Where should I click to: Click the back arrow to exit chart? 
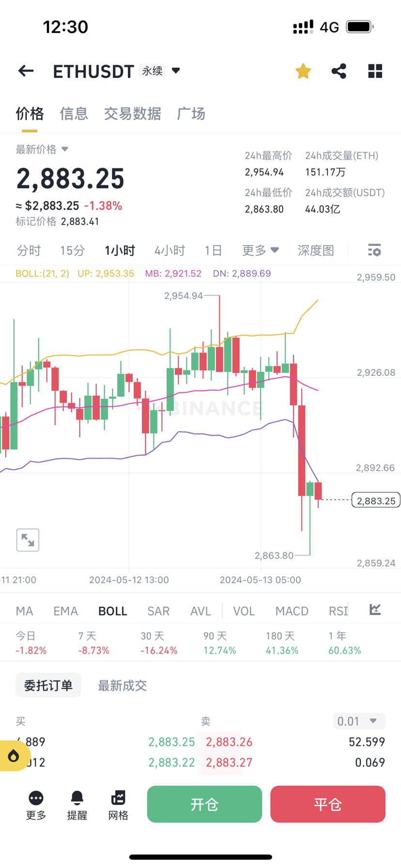(25, 71)
